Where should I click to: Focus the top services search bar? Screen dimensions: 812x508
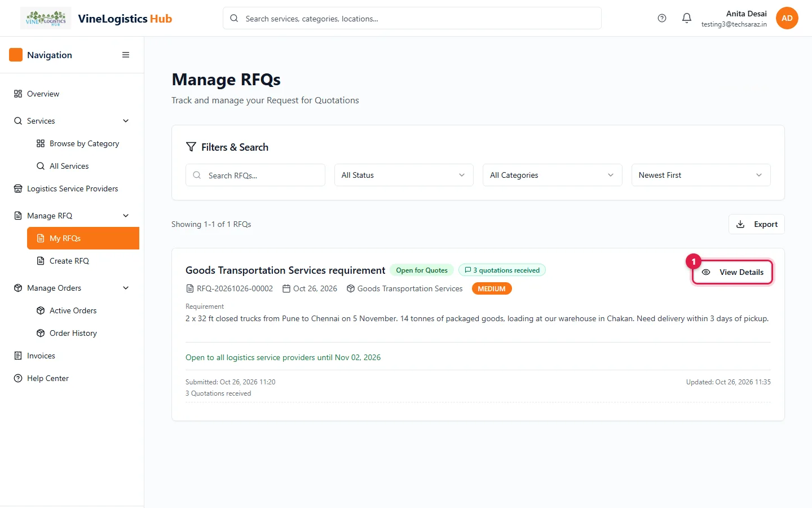click(412, 18)
